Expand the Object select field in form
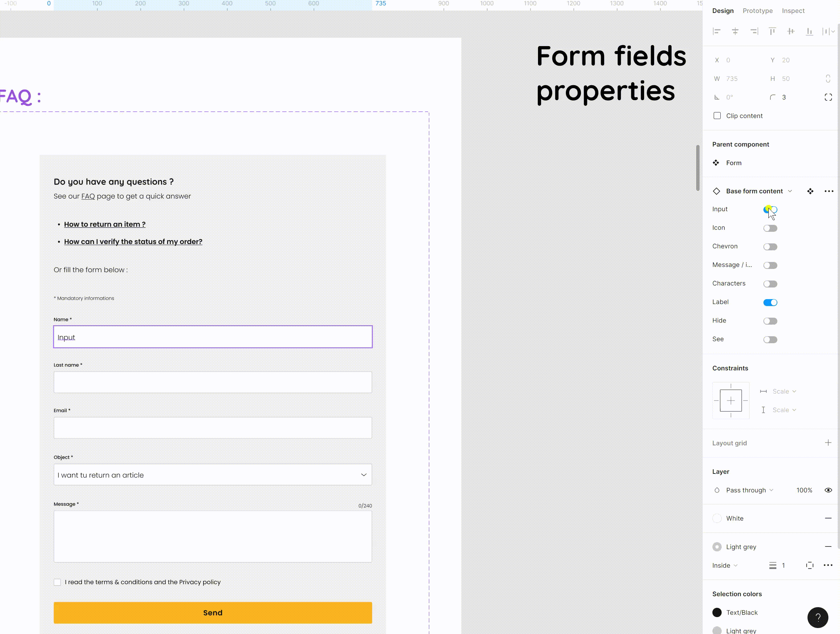840x634 pixels. pos(213,475)
